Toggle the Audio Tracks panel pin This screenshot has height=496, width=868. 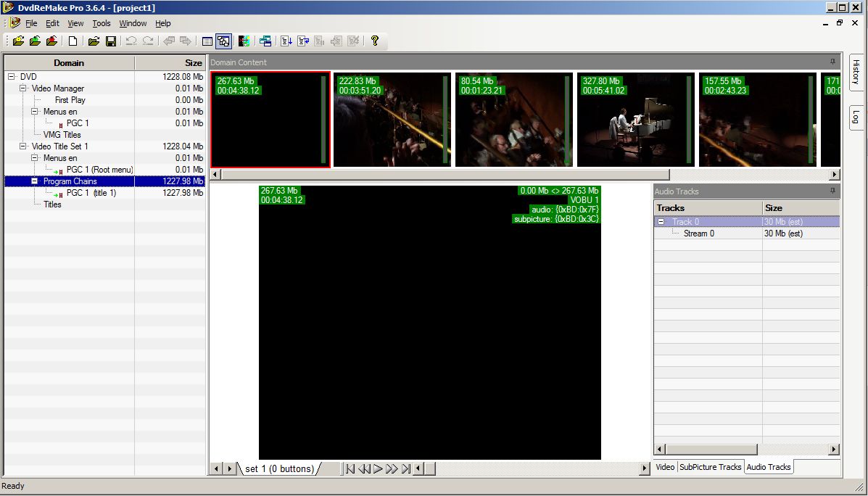[x=833, y=191]
